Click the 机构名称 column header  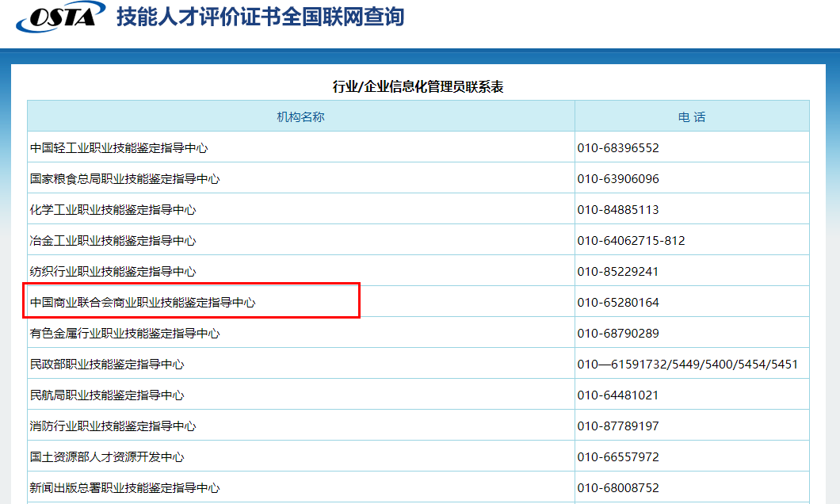(300, 116)
